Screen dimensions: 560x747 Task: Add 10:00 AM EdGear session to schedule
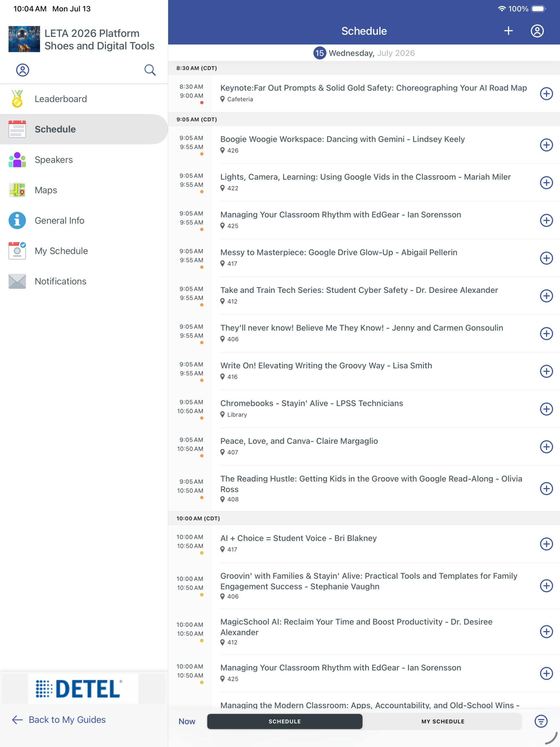pyautogui.click(x=546, y=673)
